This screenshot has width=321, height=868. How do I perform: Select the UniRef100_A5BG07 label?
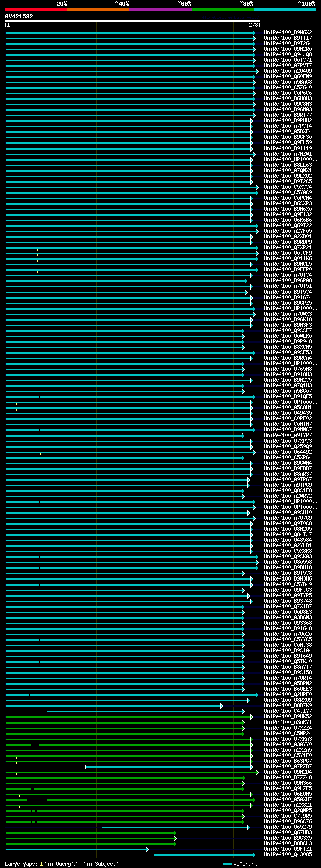(288, 391)
